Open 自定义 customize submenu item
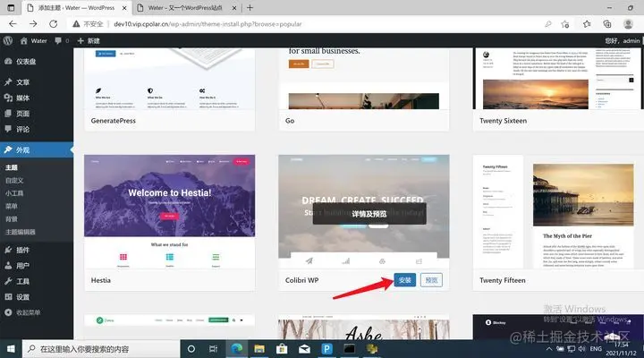The height and width of the screenshot is (358, 644). point(14,181)
